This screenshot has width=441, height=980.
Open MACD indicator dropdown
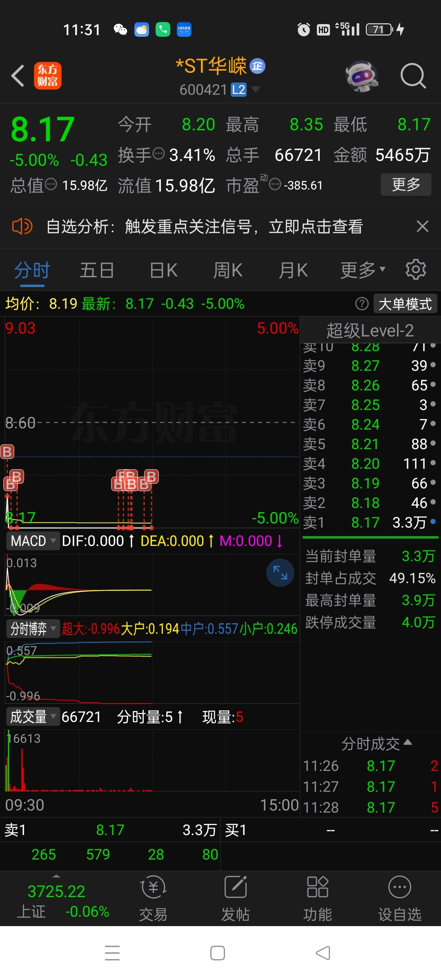click(33, 541)
